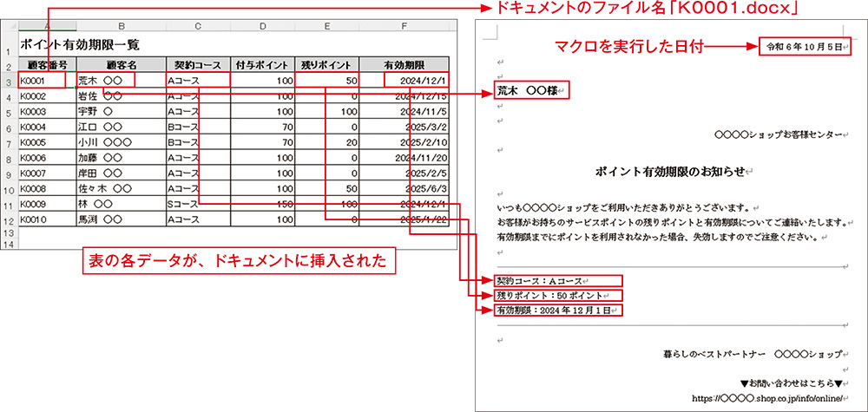Select cell K0003 customer number
Viewport: 868px width, 412px height.
click(x=48, y=112)
